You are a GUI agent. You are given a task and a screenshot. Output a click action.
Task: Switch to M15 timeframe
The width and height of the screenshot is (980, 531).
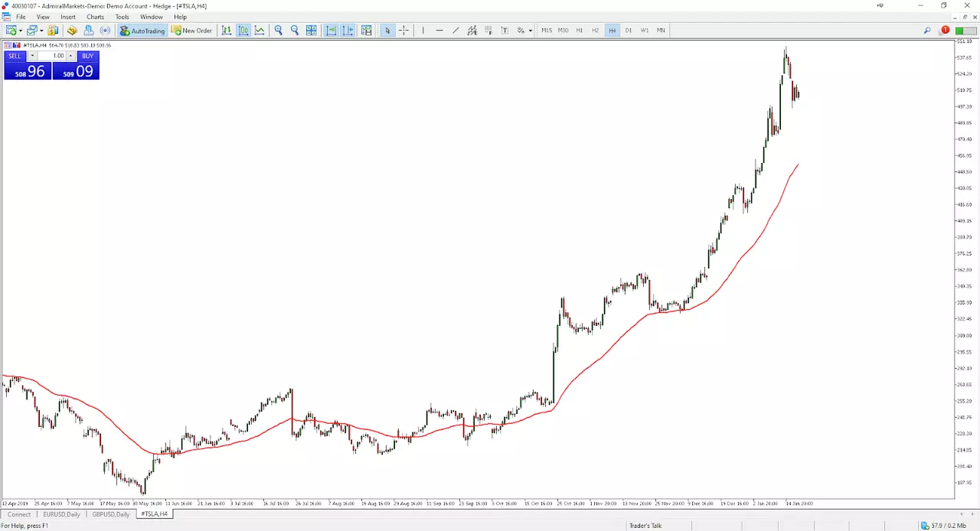pos(547,31)
